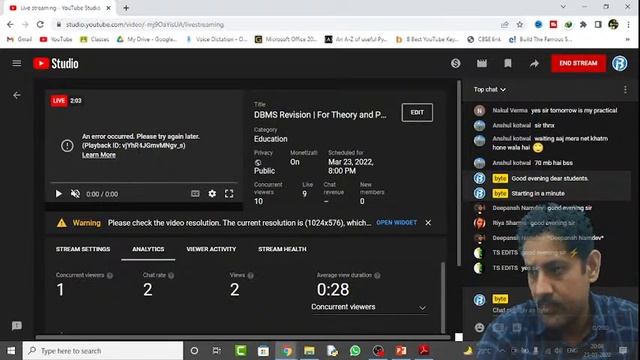640x360 pixels.
Task: Open preview player settings gear
Action: click(x=212, y=193)
